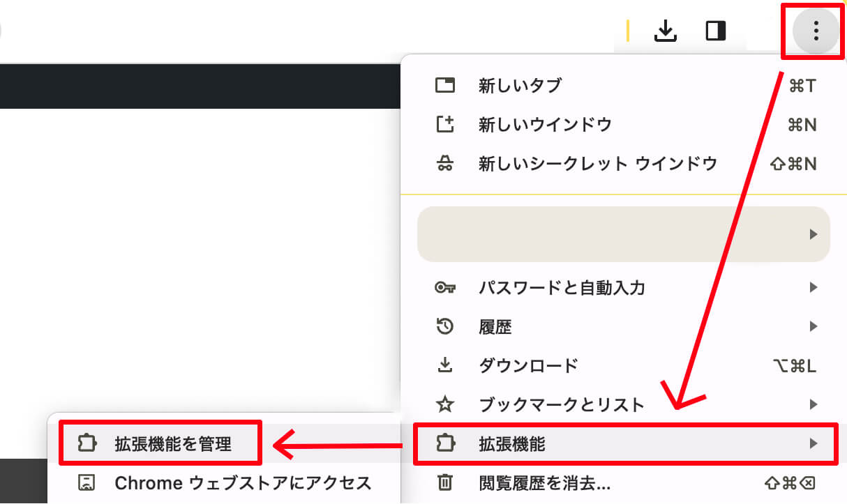Click the trash icon for 閲覧履歴を消去
Viewport: 847px width, 504px height.
[444, 482]
